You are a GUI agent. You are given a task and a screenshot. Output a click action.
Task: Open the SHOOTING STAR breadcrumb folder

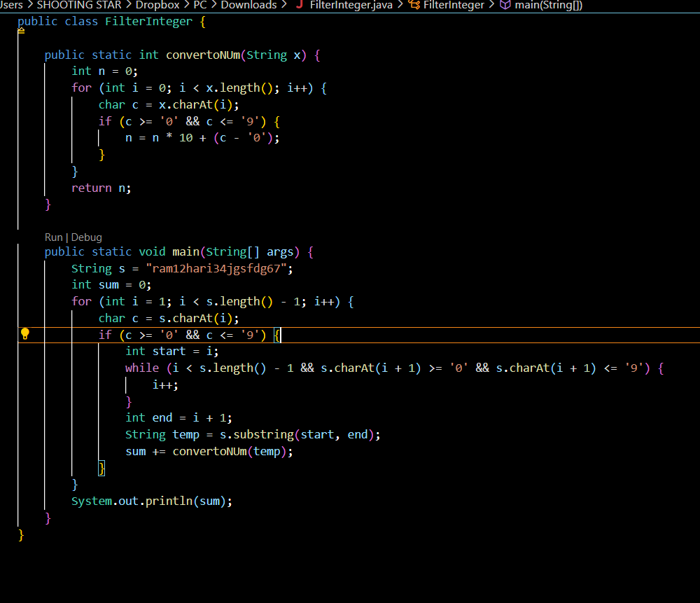click(x=79, y=5)
